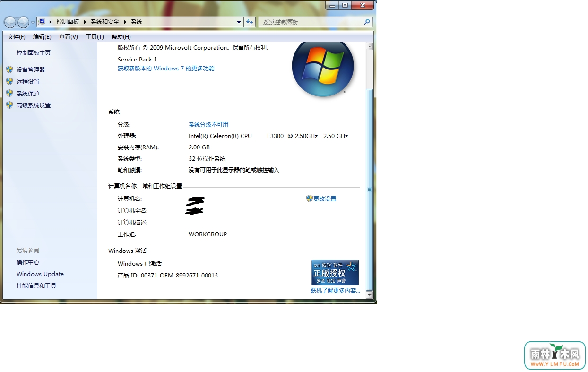Close the System window
Viewport: 588px width, 372px height.
[363, 5]
